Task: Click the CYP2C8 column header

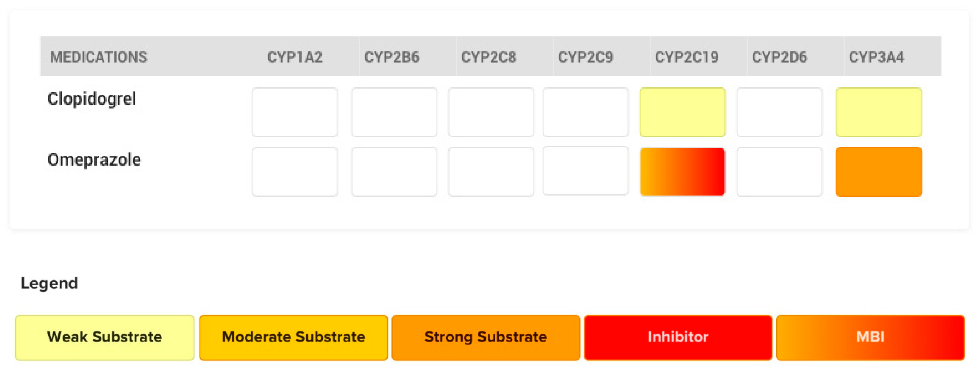Action: [489, 57]
